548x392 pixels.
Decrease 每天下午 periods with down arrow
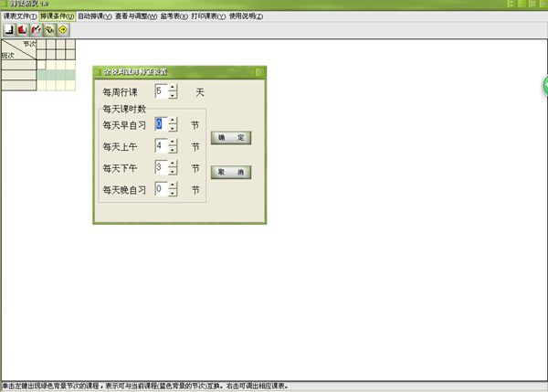[x=173, y=172]
